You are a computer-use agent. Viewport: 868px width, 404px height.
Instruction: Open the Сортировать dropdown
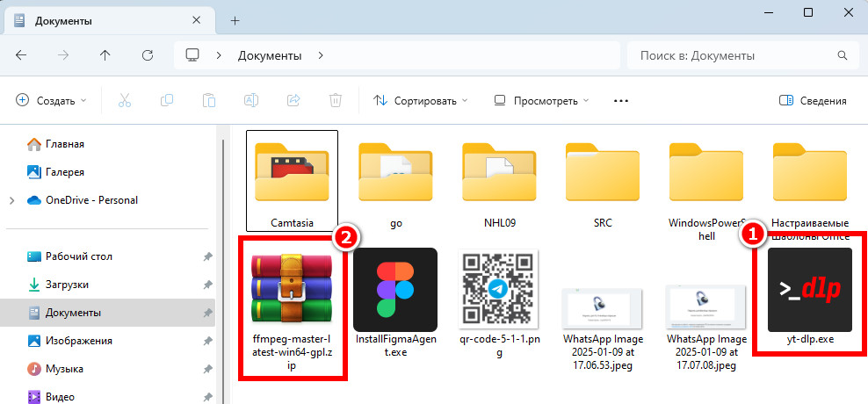point(420,101)
